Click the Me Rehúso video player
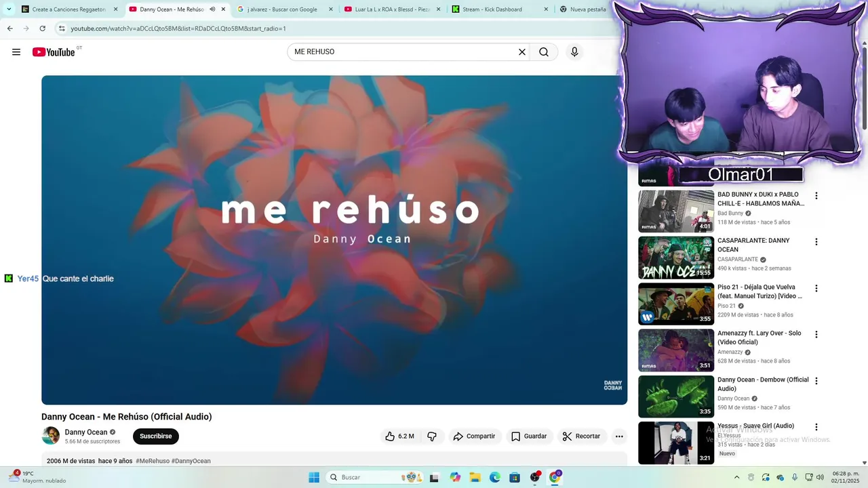Viewport: 868px width, 488px height. click(334, 240)
